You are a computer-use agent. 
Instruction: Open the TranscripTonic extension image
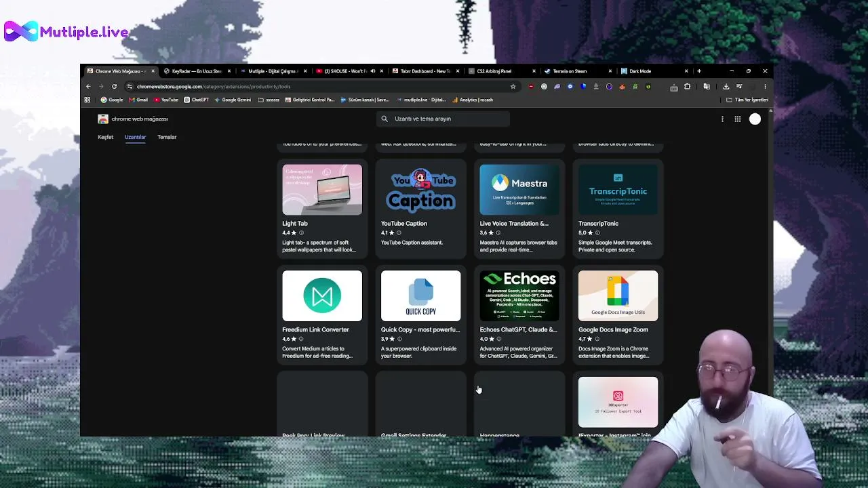tap(618, 190)
